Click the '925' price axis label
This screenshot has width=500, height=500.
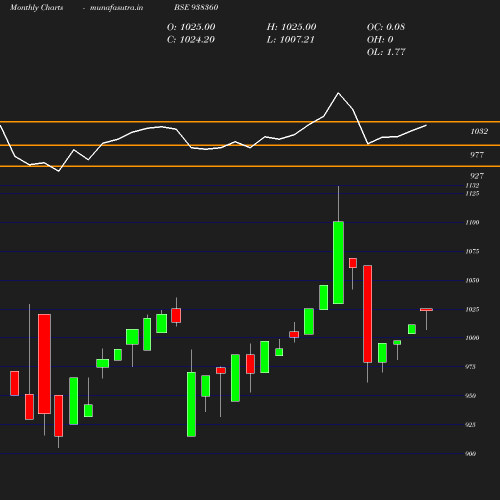point(470,425)
